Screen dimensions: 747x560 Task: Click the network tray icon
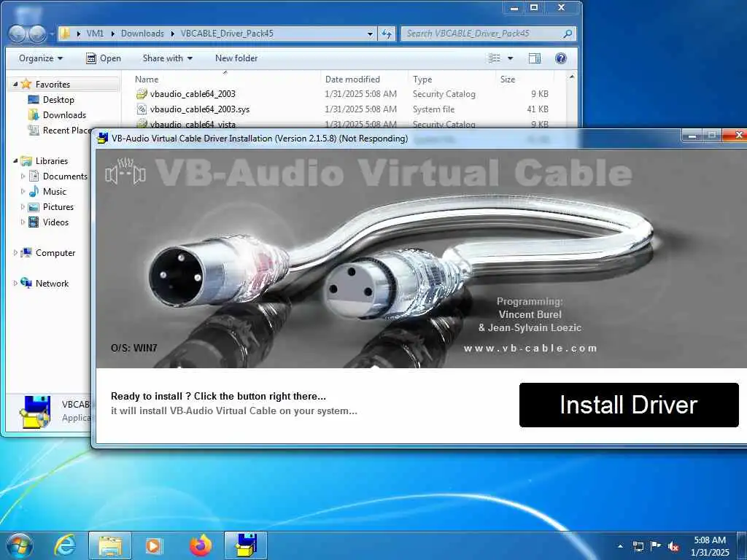(638, 546)
